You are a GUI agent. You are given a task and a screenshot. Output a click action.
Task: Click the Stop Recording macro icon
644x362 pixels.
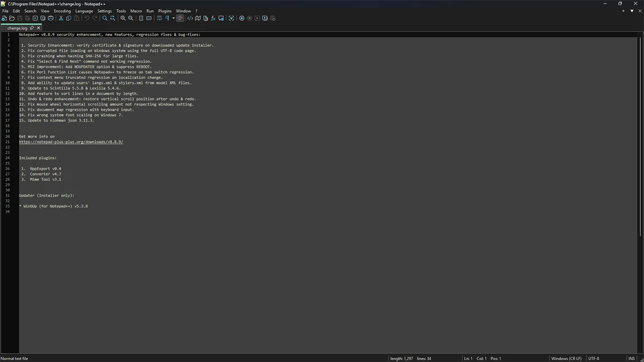coord(250,18)
